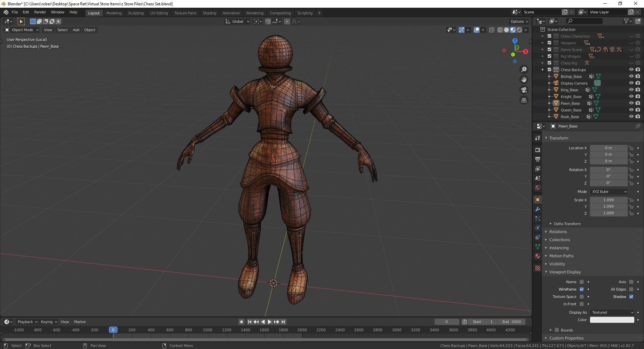This screenshot has width=644, height=349.
Task: Play the animation forward
Action: 269,322
